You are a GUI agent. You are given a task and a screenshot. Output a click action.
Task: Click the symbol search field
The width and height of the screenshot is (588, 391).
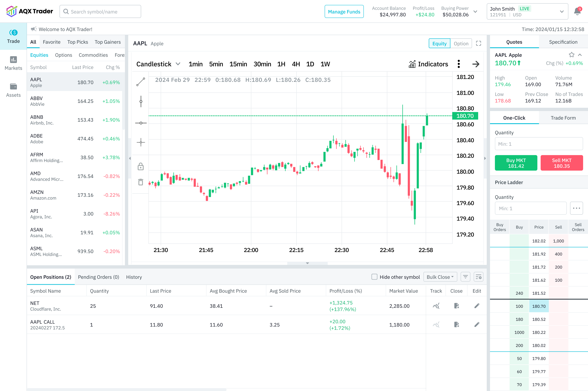coord(100,11)
